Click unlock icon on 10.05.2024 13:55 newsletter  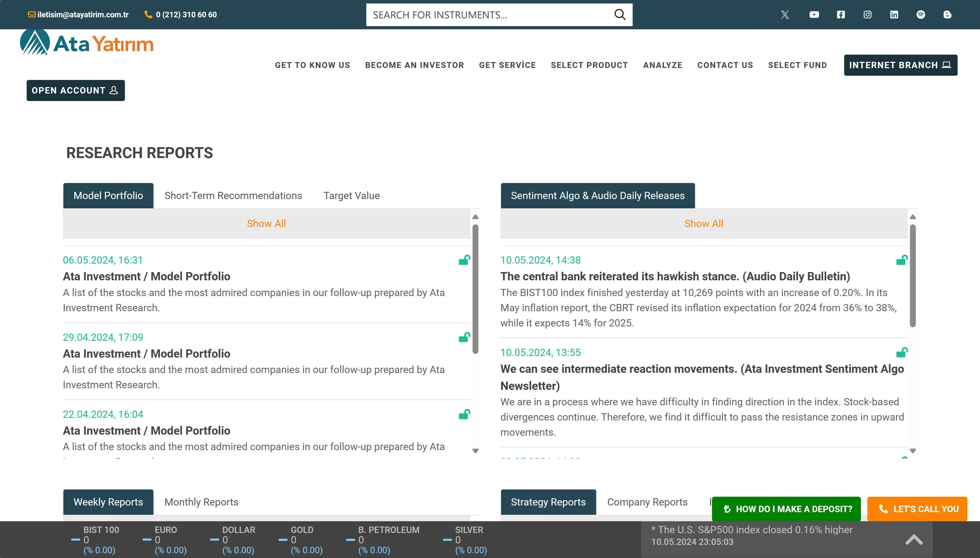coord(902,352)
